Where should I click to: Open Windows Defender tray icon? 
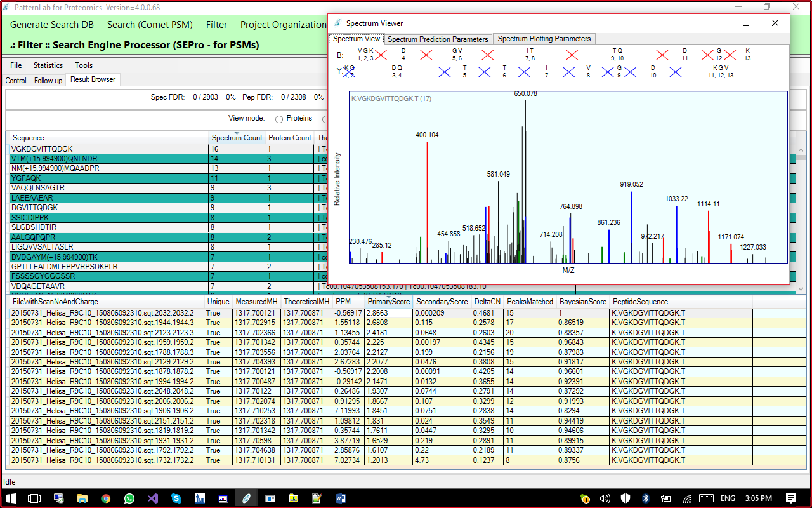click(625, 498)
